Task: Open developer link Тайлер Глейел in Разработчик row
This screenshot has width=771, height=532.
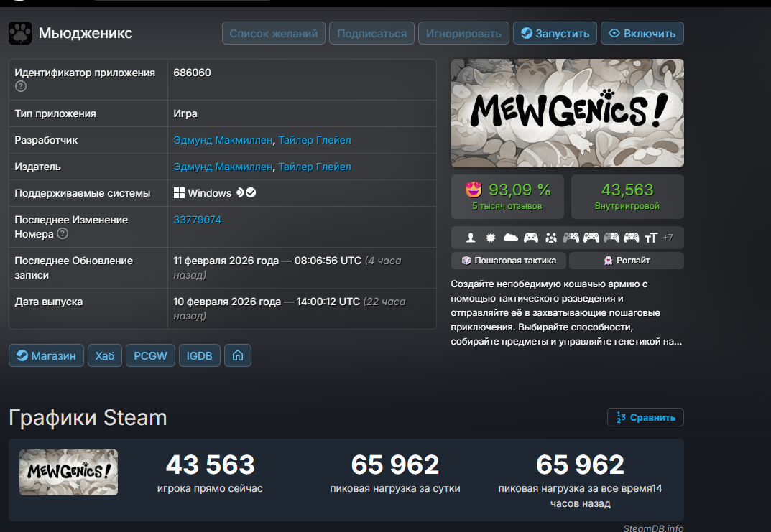Action: (x=315, y=141)
